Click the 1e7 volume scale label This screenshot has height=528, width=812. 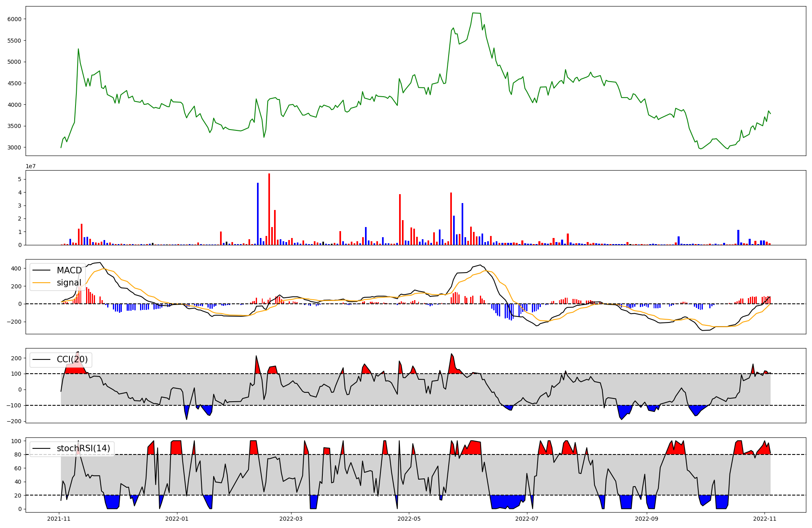30,166
